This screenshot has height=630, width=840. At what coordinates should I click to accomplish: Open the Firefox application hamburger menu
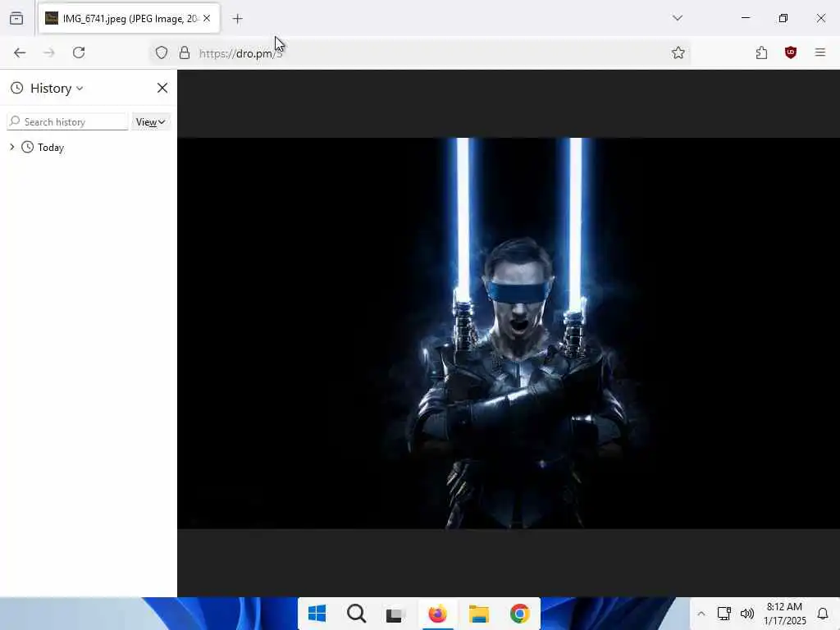820,52
